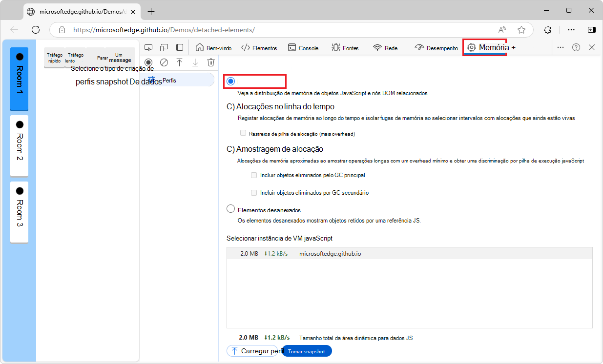Open the Rede network tab
This screenshot has width=603, height=364.
tap(385, 48)
